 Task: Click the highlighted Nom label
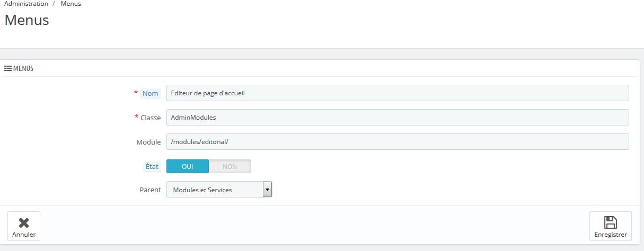(x=151, y=93)
